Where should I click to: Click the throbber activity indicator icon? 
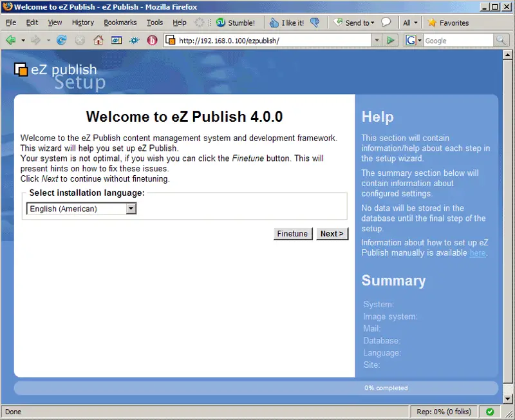(199, 23)
